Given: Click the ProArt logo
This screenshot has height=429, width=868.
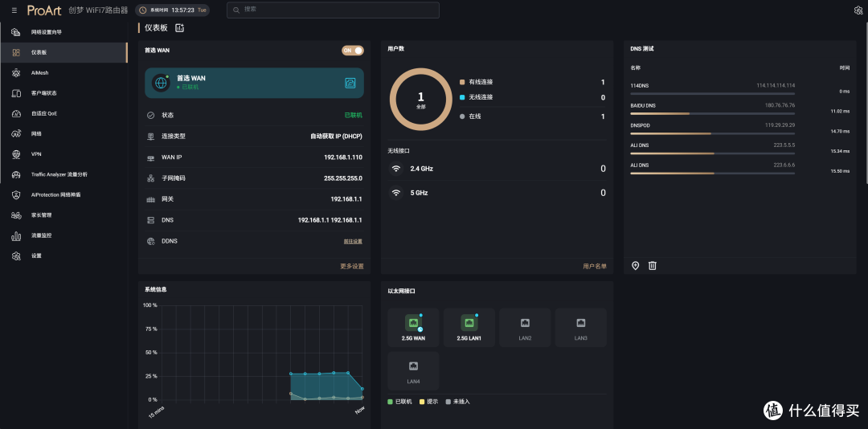Looking at the screenshot, I should 44,10.
